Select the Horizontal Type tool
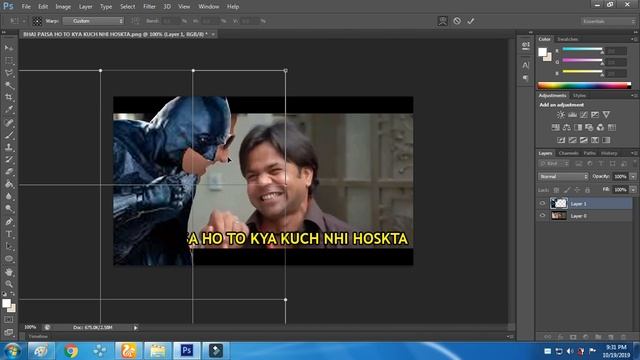Viewport: 640px width, 360px height. tap(9, 234)
